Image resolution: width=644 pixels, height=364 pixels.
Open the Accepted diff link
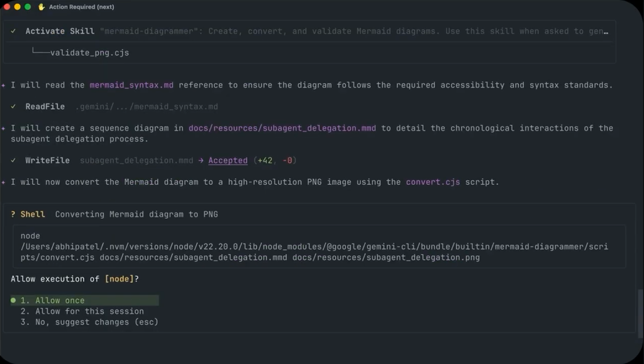[228, 160]
